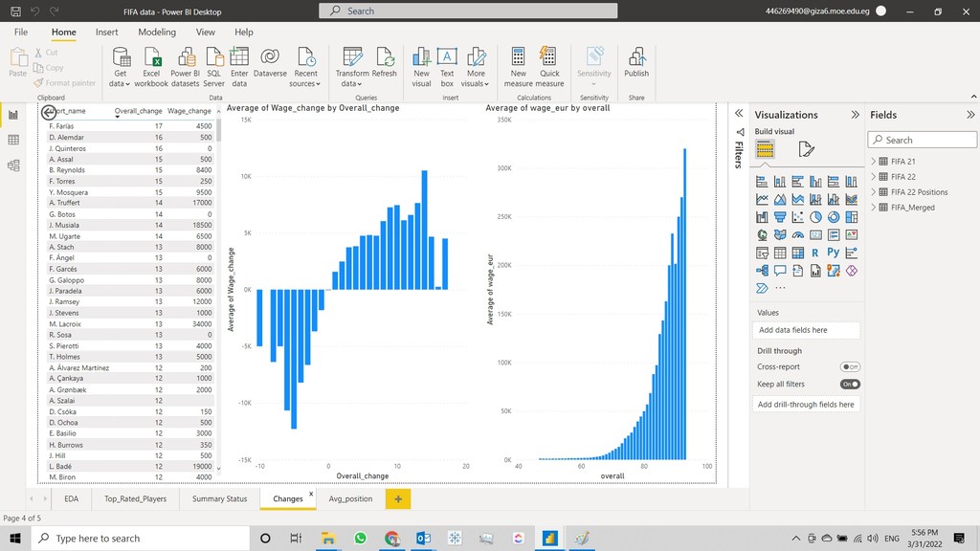980x551 pixels.
Task: Click the back arrow on the table visual
Action: point(49,112)
